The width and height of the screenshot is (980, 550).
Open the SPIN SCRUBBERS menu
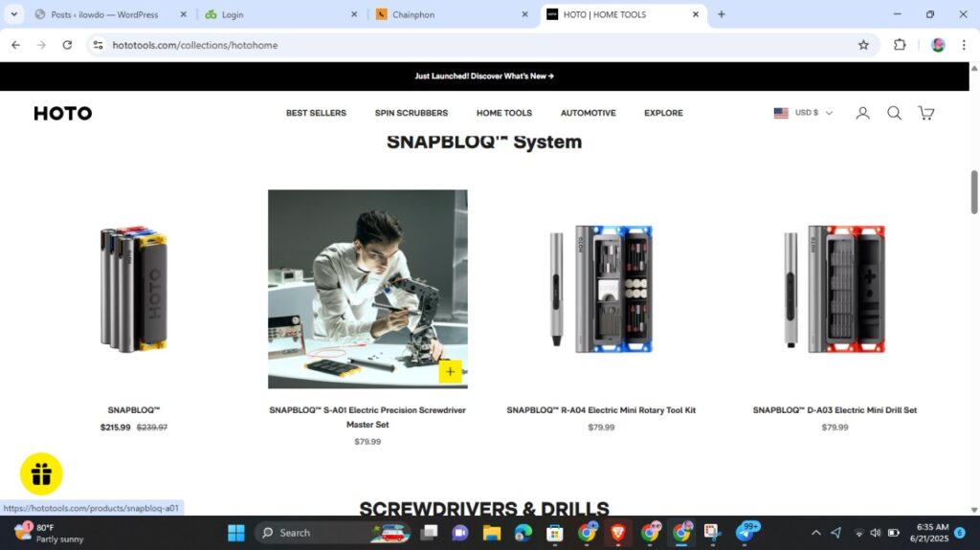click(x=412, y=113)
